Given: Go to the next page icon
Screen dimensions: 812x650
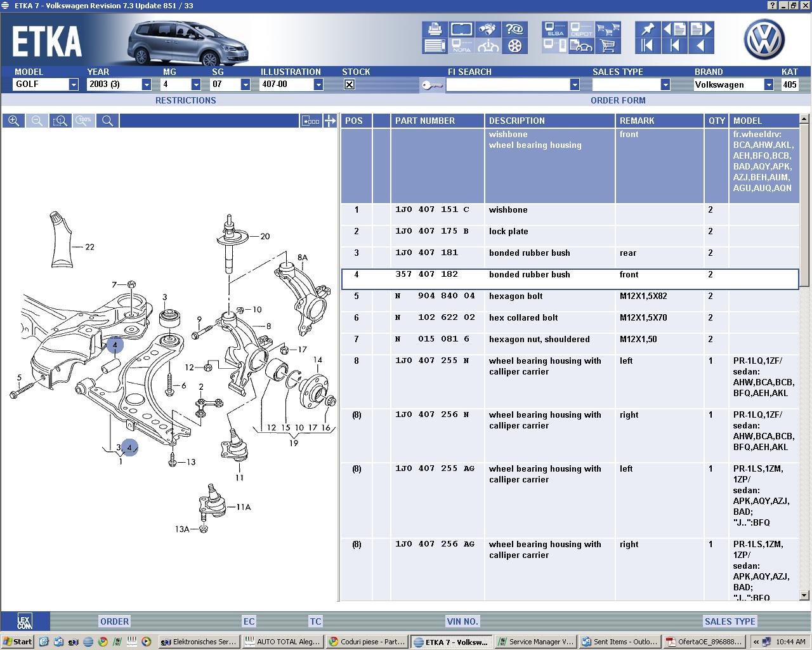Looking at the screenshot, I should (701, 29).
